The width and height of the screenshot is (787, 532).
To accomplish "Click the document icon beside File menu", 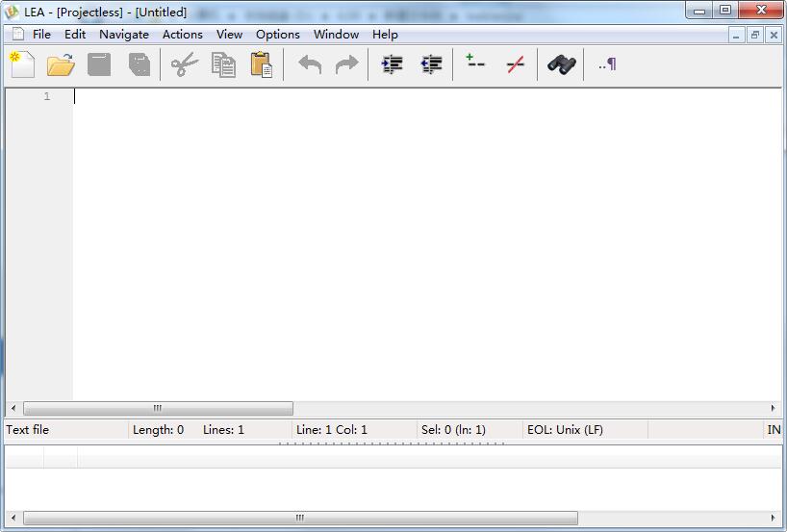I will coord(18,34).
